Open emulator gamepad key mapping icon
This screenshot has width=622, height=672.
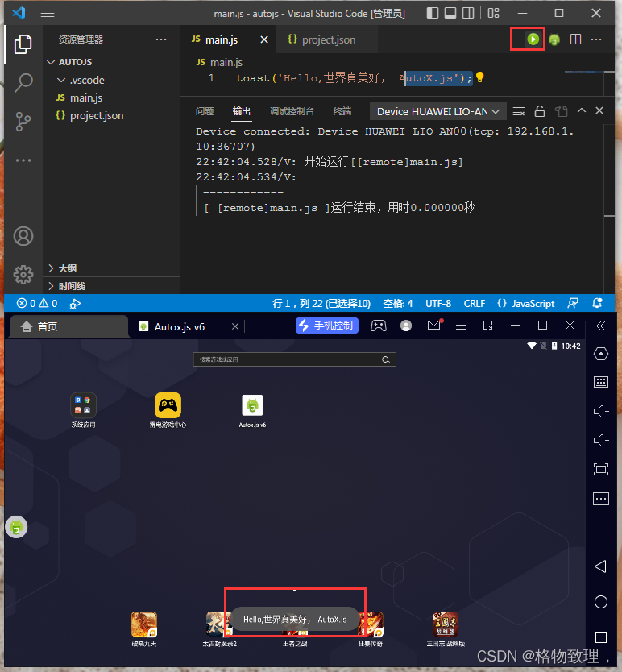378,326
